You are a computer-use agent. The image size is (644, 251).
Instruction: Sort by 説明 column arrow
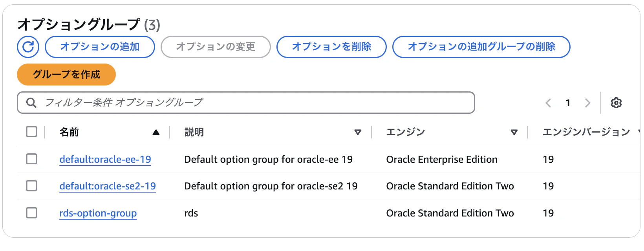click(358, 132)
